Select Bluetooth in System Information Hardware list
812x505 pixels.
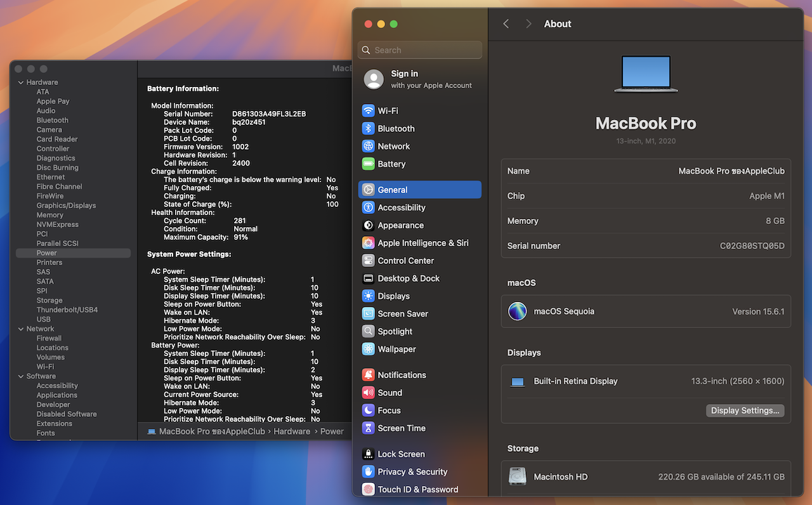coord(53,121)
